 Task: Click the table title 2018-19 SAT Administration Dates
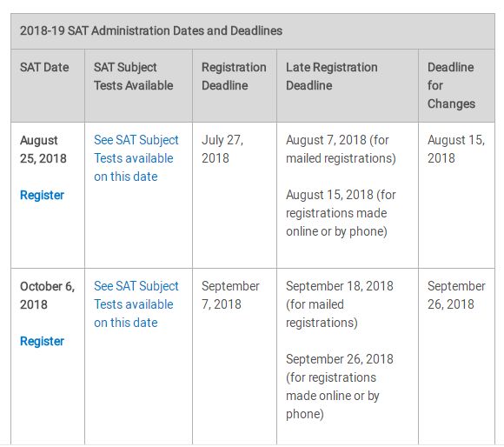[151, 30]
